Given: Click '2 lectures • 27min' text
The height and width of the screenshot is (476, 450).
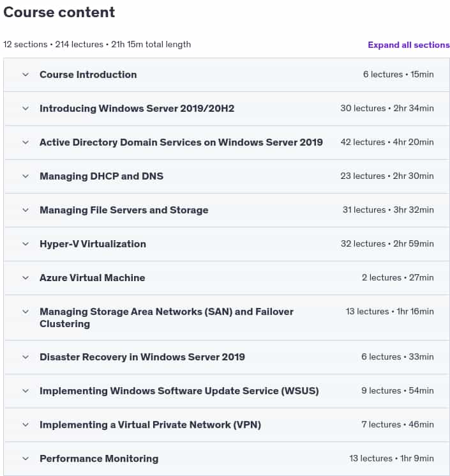Looking at the screenshot, I should tap(398, 277).
